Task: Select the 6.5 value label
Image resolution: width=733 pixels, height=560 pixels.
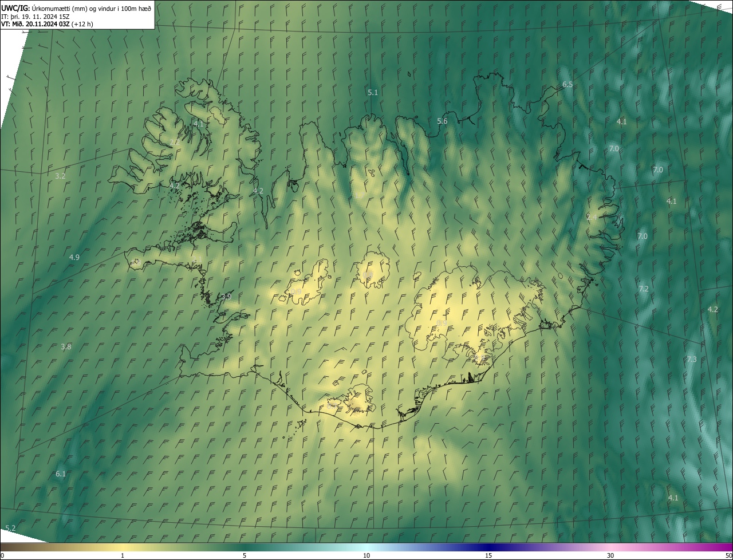Action: point(568,84)
